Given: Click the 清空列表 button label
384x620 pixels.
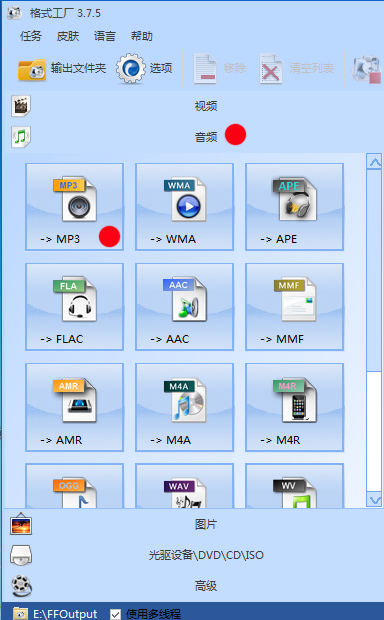Looking at the screenshot, I should pyautogui.click(x=312, y=68).
